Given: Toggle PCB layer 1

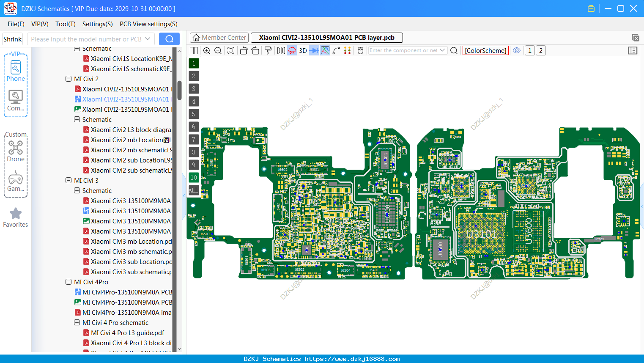Looking at the screenshot, I should click(194, 63).
